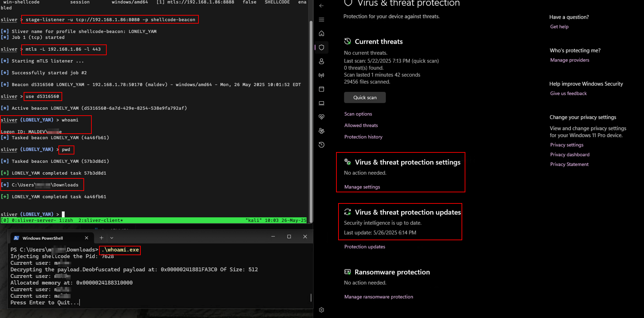Viewport: 644px width, 318px height.
Task: Start a Quick scan
Action: [365, 98]
